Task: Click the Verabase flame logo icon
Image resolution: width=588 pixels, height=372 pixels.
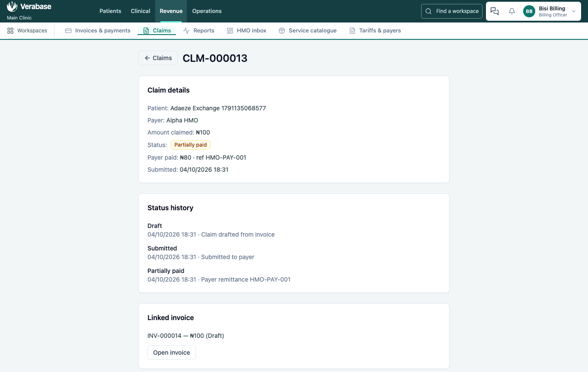Action: 12,6
